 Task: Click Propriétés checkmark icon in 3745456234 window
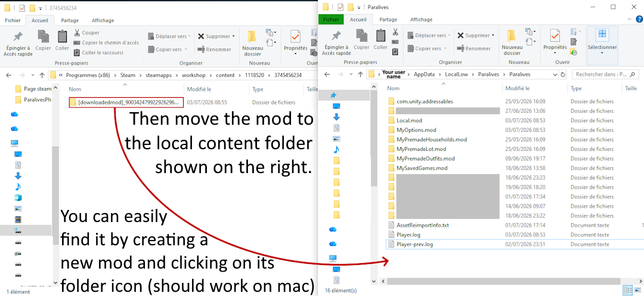point(295,36)
